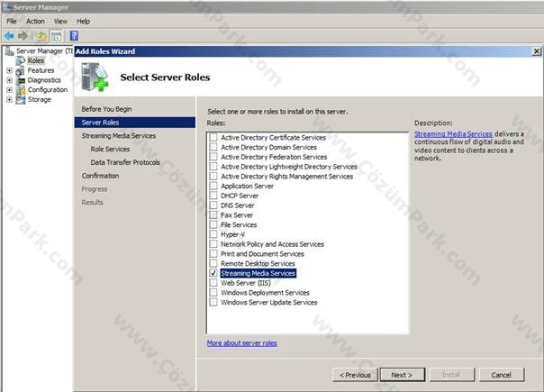Check Print and Document Services
Screen dimensions: 544x392
coord(213,254)
